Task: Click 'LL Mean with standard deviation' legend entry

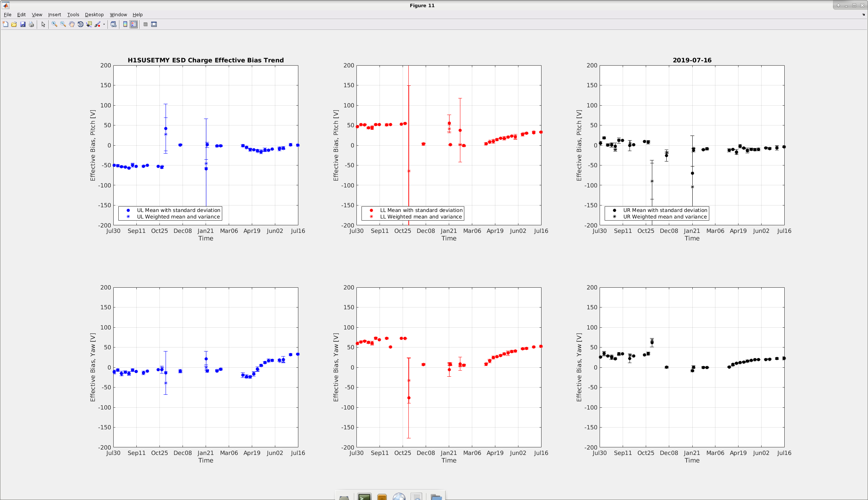Action: (x=421, y=210)
